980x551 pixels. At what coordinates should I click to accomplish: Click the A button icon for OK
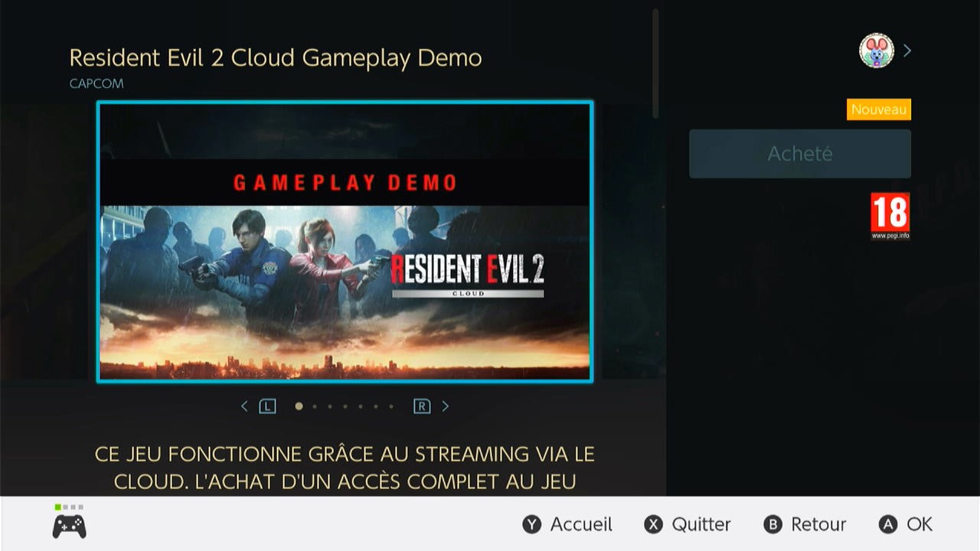click(888, 524)
